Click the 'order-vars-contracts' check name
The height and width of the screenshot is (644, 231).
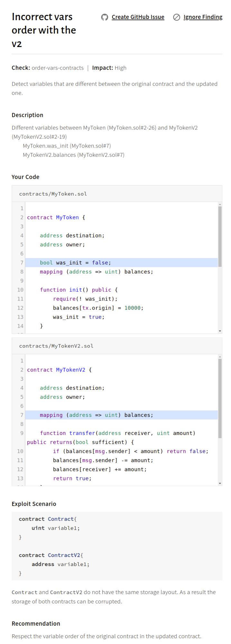[58, 68]
